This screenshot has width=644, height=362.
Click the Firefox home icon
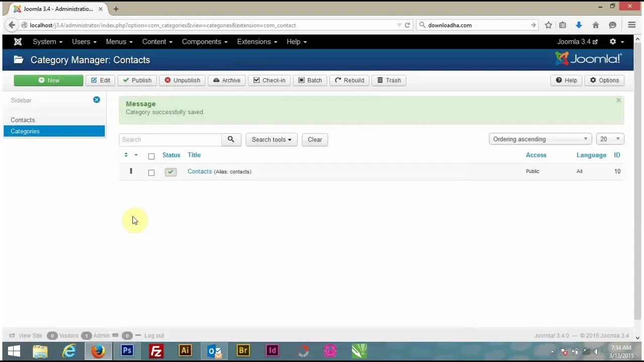(x=596, y=25)
